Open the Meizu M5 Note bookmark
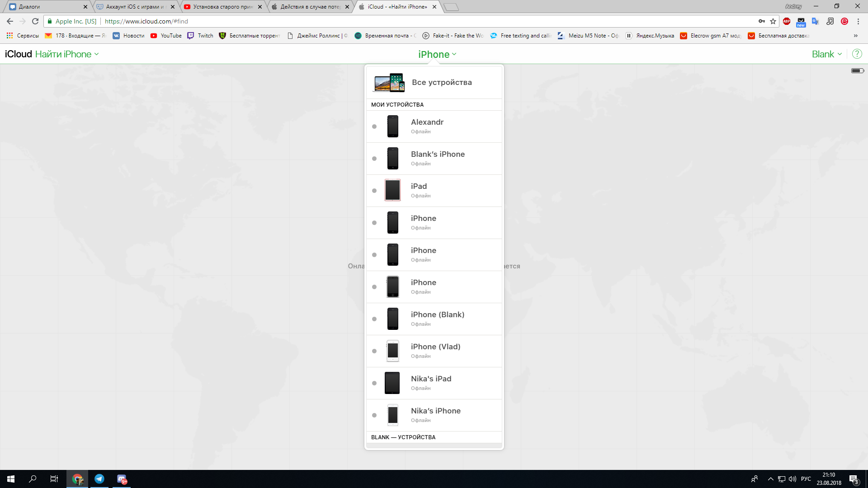Viewport: 868px width, 488px height. (588, 36)
